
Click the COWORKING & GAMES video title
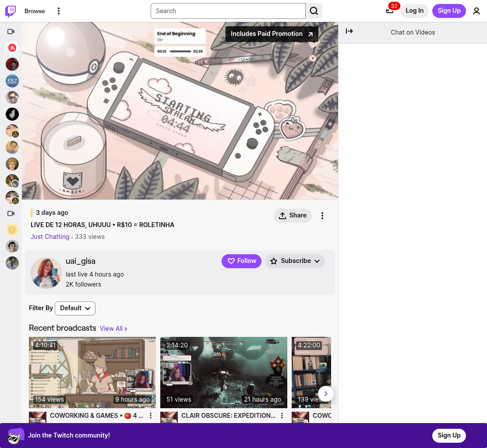(x=97, y=416)
